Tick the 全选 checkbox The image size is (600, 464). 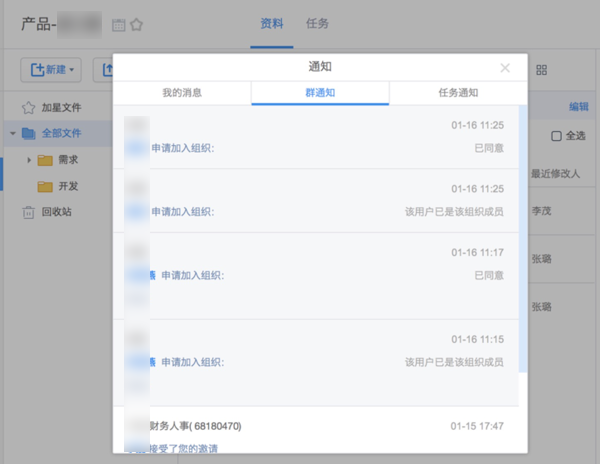click(556, 136)
